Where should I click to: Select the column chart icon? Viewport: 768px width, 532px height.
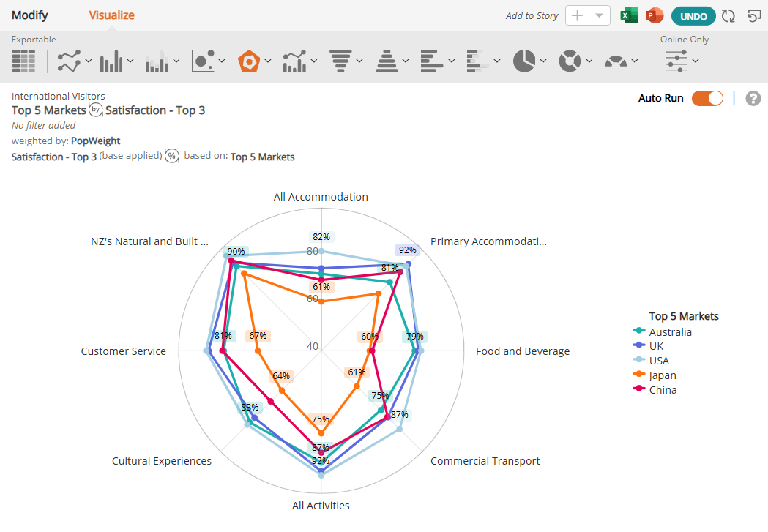click(x=111, y=61)
